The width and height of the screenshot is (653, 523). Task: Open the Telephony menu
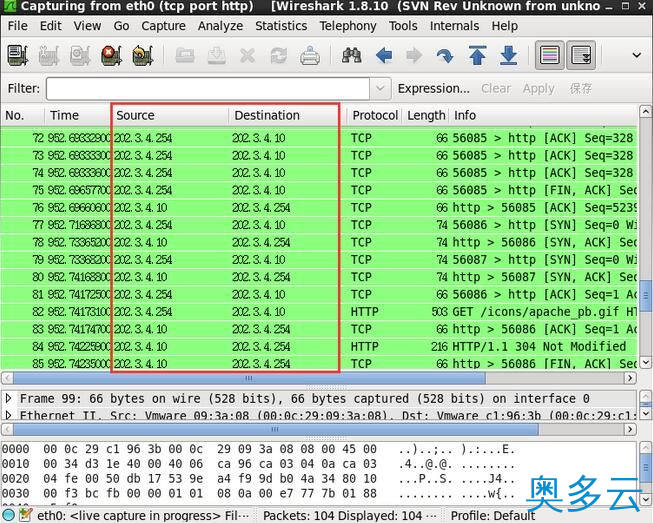tap(348, 26)
